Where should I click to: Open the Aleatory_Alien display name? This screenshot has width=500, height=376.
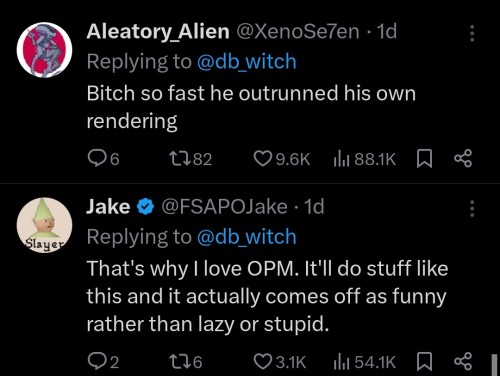(158, 32)
